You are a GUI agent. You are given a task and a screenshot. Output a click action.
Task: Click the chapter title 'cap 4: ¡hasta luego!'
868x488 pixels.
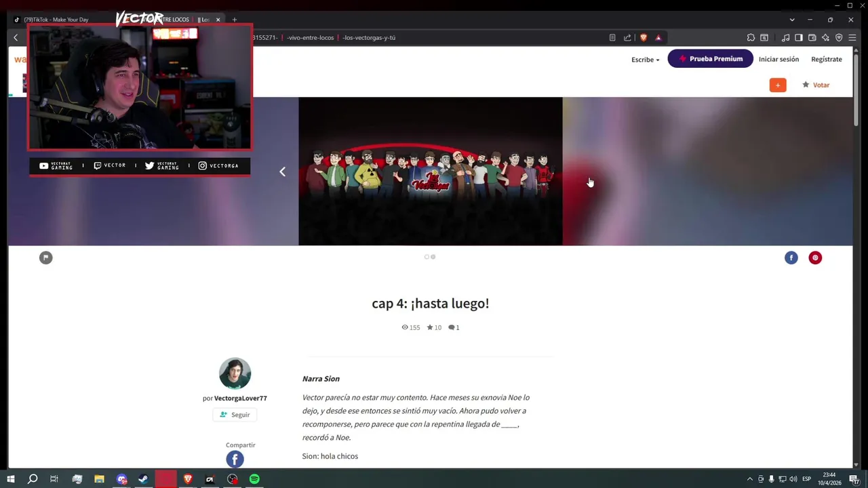[430, 304]
